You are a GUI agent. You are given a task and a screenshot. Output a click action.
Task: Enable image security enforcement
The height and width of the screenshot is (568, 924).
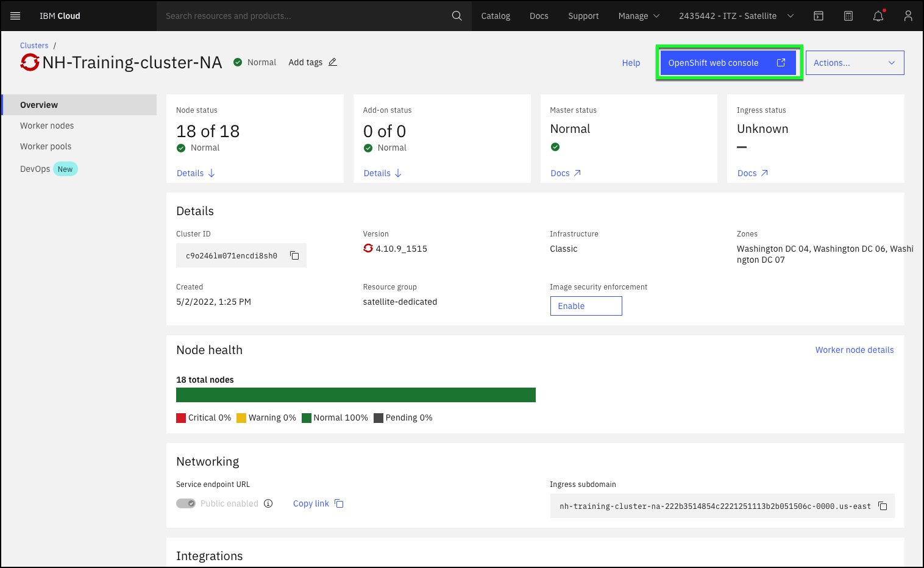(x=586, y=306)
